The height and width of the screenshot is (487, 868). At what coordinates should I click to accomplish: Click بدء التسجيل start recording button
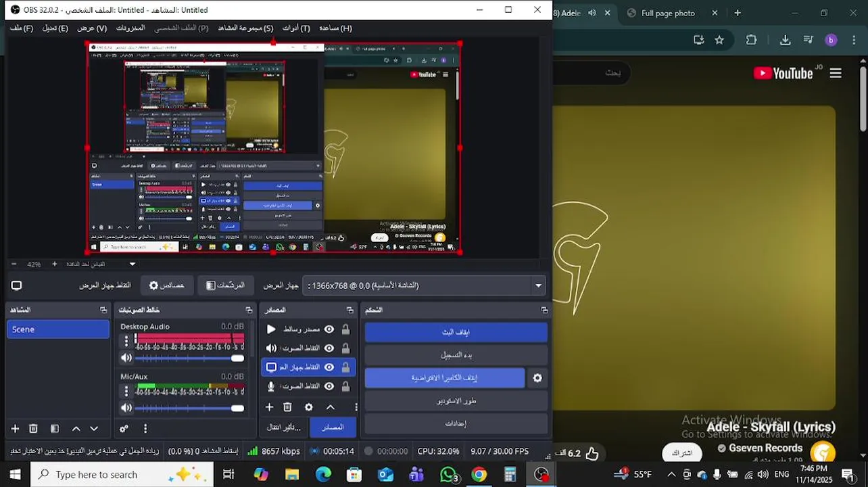tap(456, 355)
